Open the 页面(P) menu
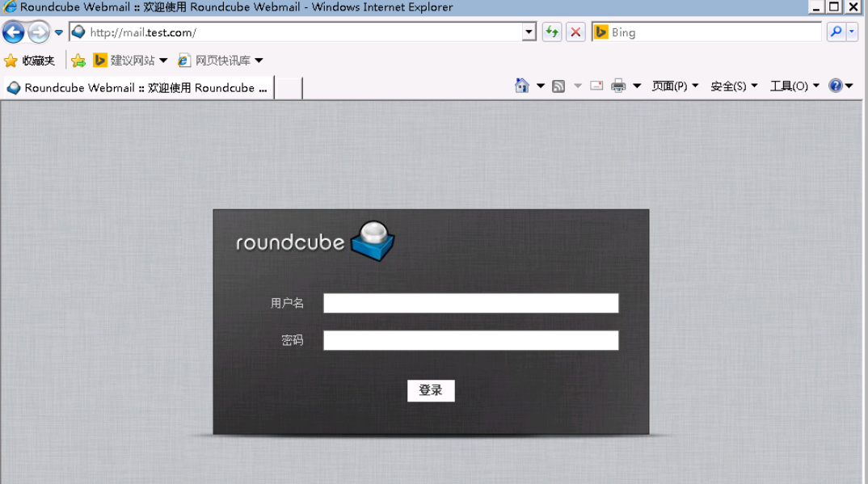The width and height of the screenshot is (868, 484). (x=675, y=86)
